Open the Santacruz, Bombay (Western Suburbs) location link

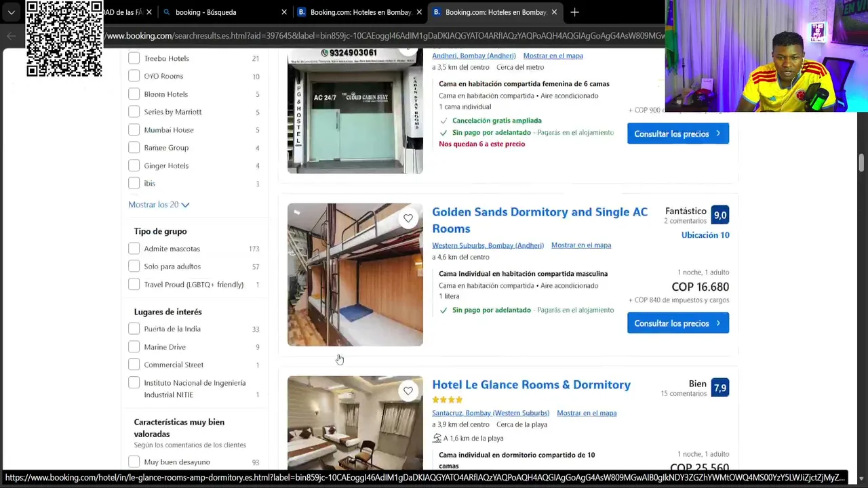491,413
